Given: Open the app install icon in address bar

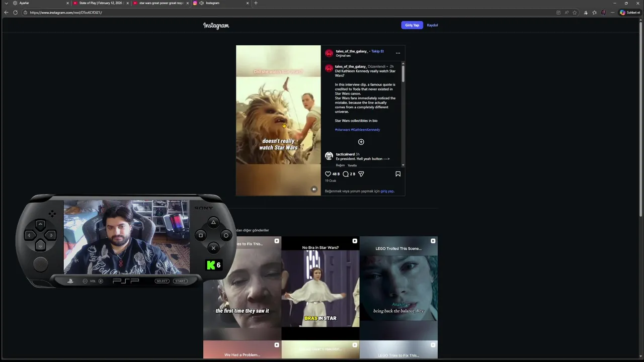Looking at the screenshot, I should point(558,13).
